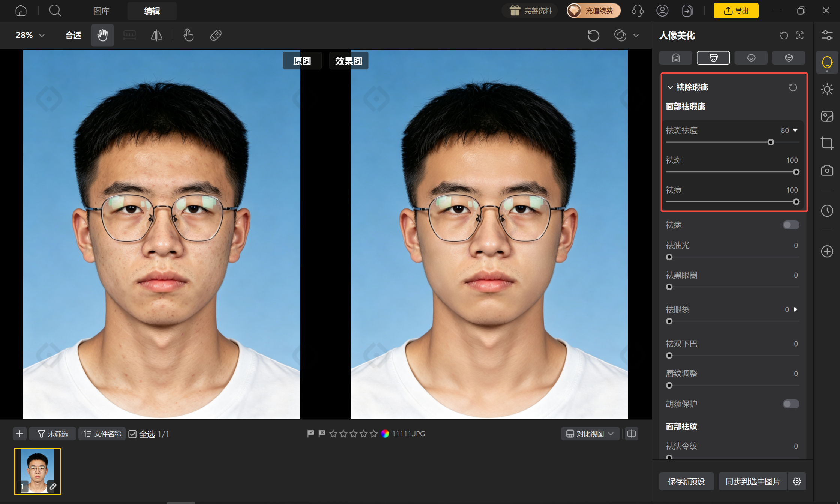Select the 效果图 view tab
840x504 pixels.
tap(349, 61)
